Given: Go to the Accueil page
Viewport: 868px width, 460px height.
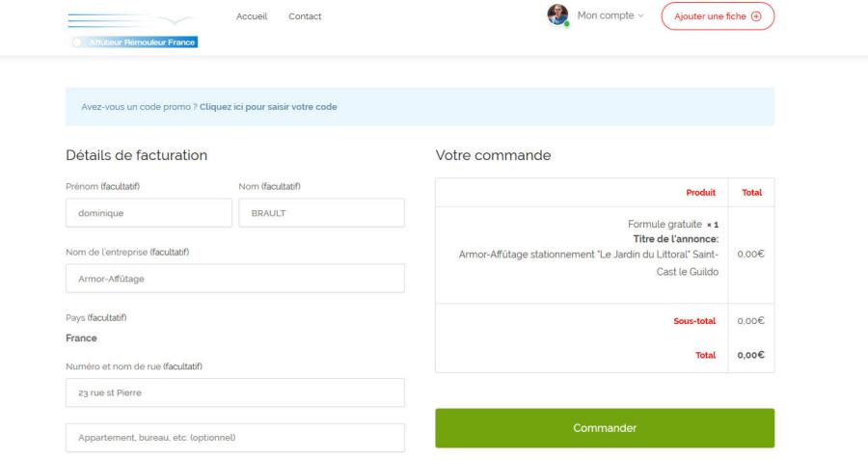Looking at the screenshot, I should click(x=252, y=16).
